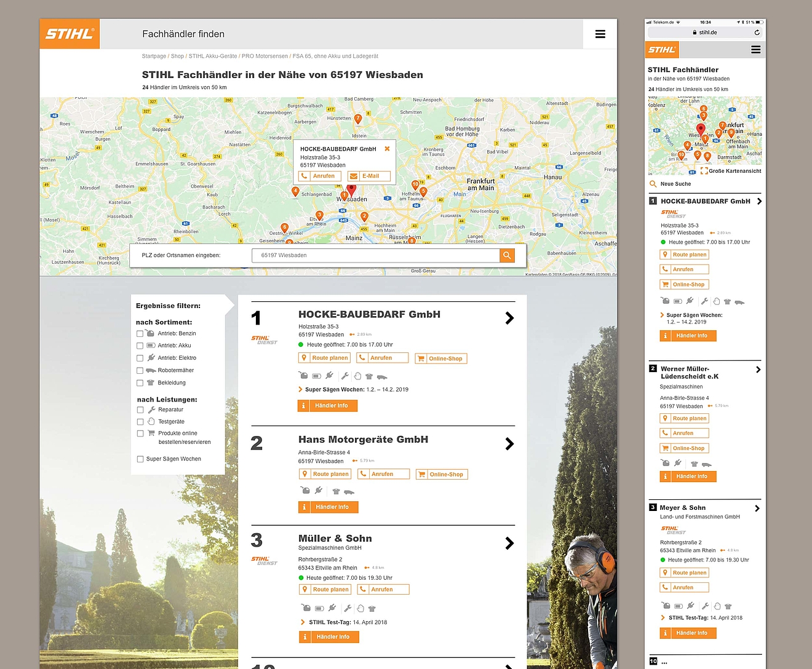Open Online-Shop for Hans Motorgeräte
The width and height of the screenshot is (812, 669).
[x=442, y=474]
